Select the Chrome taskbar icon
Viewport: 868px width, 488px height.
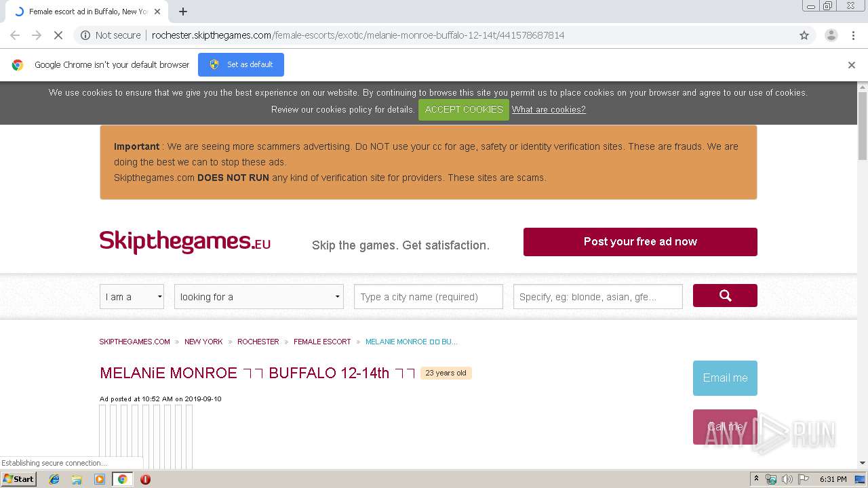pos(122,479)
